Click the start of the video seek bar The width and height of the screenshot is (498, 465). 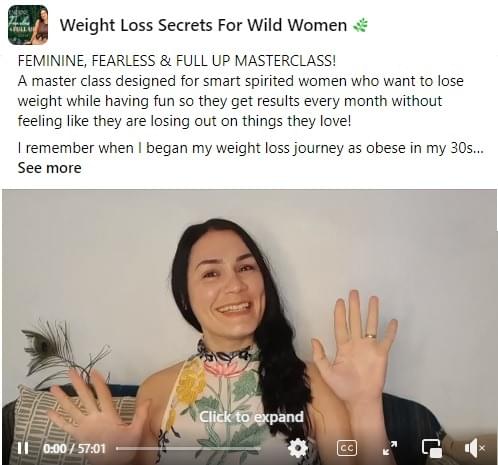pos(117,449)
